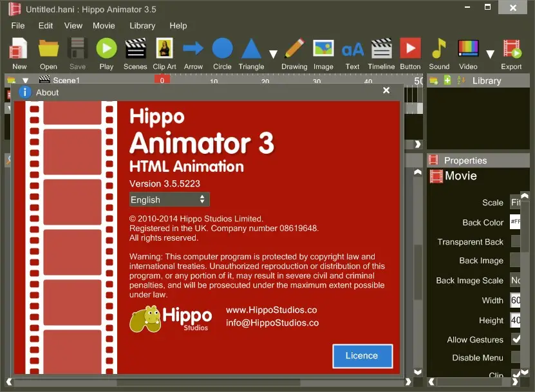This screenshot has width=535, height=392.
Task: Open the Edit menu
Action: [45, 26]
